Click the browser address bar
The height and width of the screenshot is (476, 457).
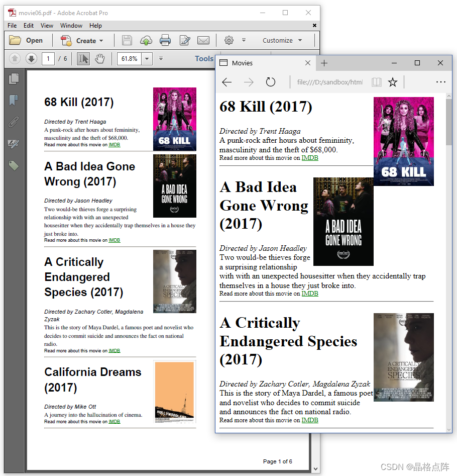[329, 82]
